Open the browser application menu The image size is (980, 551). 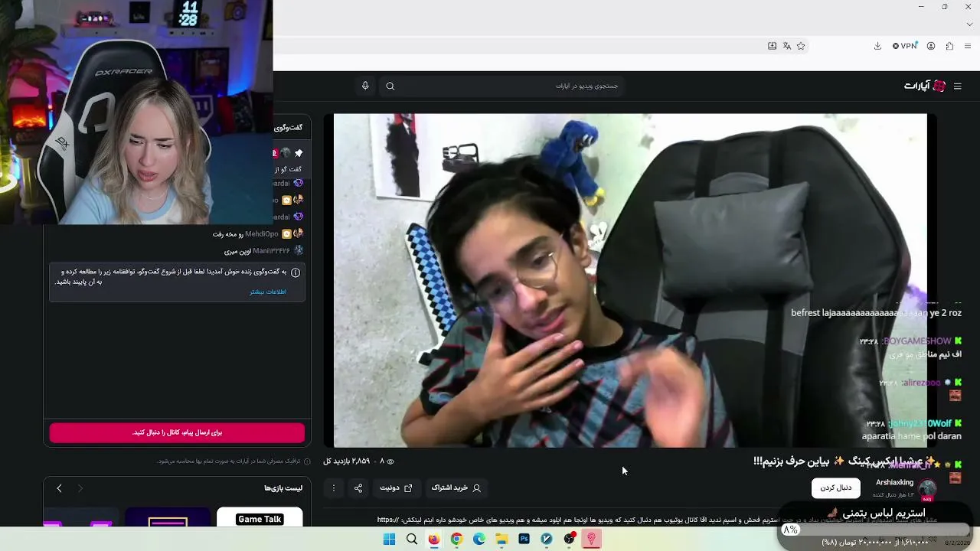click(x=968, y=46)
